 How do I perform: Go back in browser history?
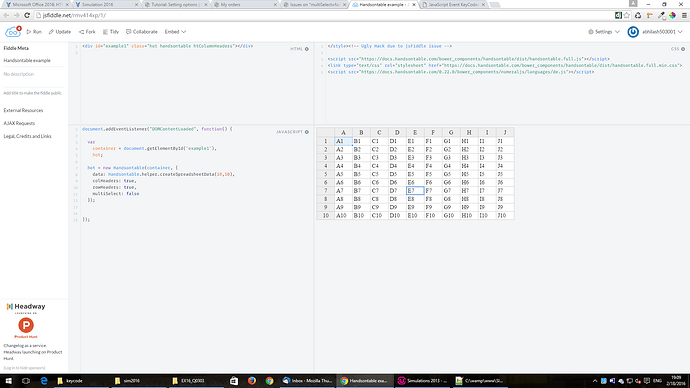(6, 15)
